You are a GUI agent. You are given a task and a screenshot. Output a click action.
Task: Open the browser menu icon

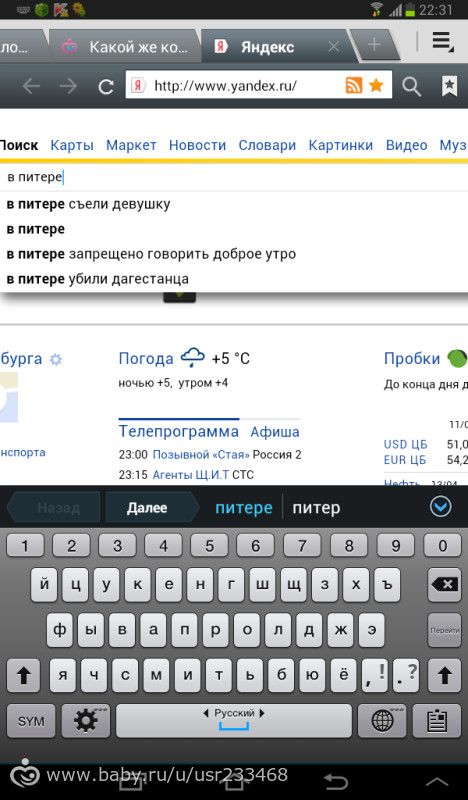442,42
